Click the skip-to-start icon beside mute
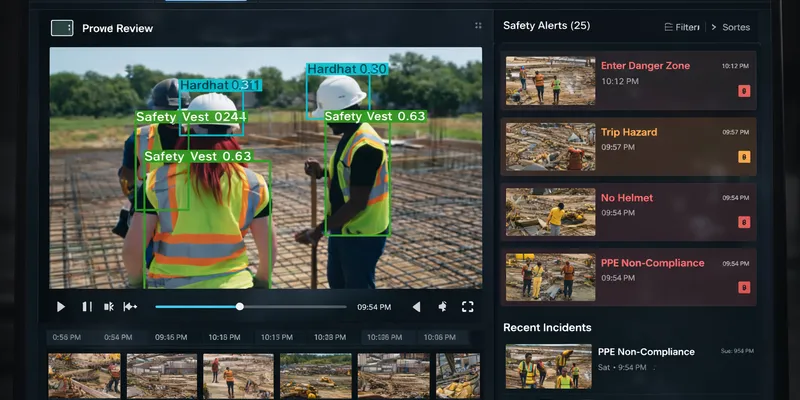Image resolution: width=800 pixels, height=400 pixels. (x=130, y=307)
